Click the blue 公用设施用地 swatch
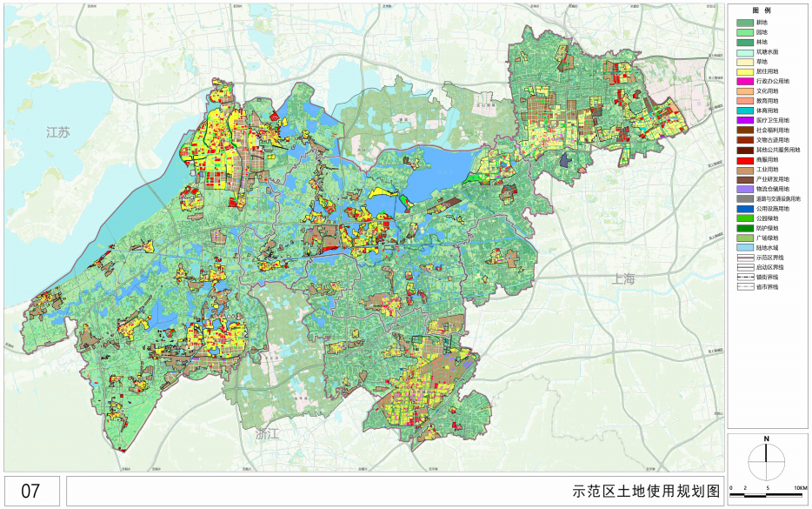Image resolution: width=812 pixels, height=509 pixels. [x=745, y=209]
